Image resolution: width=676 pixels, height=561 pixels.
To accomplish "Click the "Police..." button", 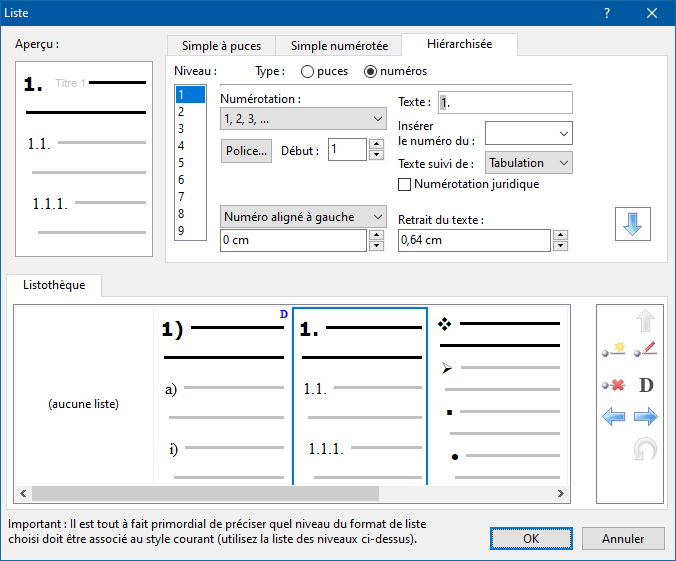I will click(246, 151).
